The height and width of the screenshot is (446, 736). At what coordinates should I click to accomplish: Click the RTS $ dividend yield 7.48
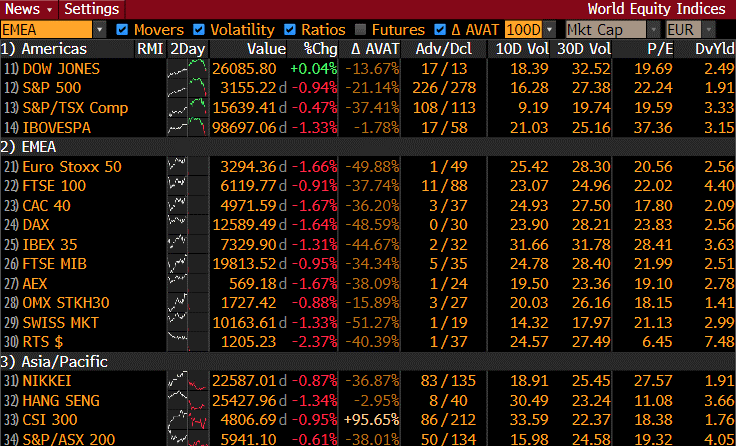click(x=719, y=342)
